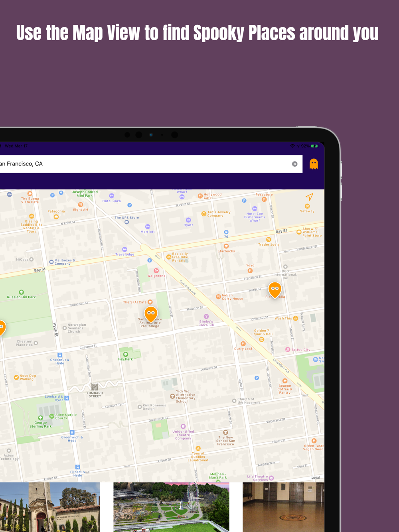Viewport: 399px width, 532px height.
Task: Select the spooky pin near Fior d'Italia
Action: coord(275,290)
